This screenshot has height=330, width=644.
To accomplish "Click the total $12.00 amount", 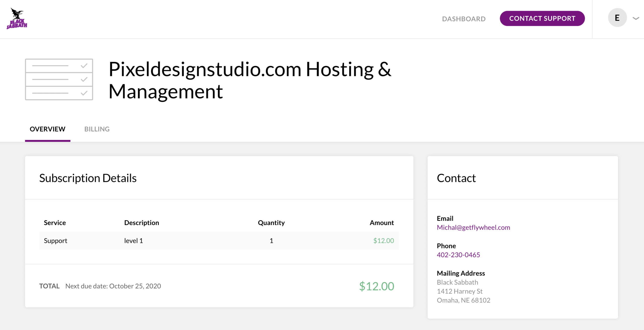I will click(376, 286).
